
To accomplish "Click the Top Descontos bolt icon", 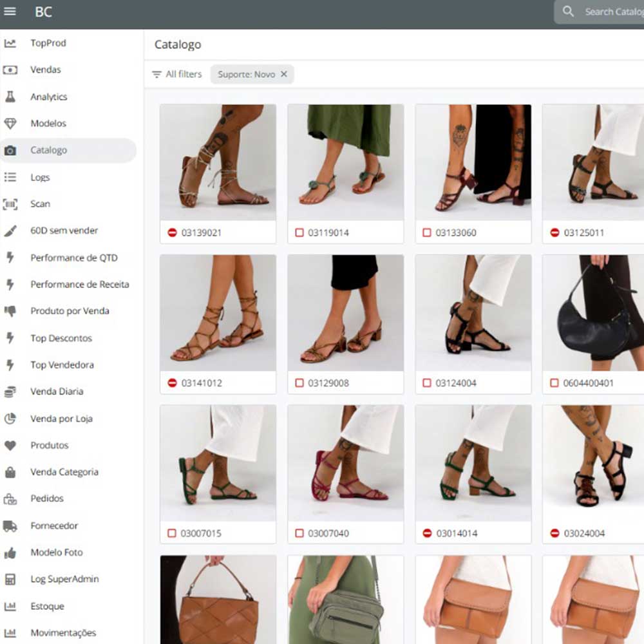I will pos(10,339).
